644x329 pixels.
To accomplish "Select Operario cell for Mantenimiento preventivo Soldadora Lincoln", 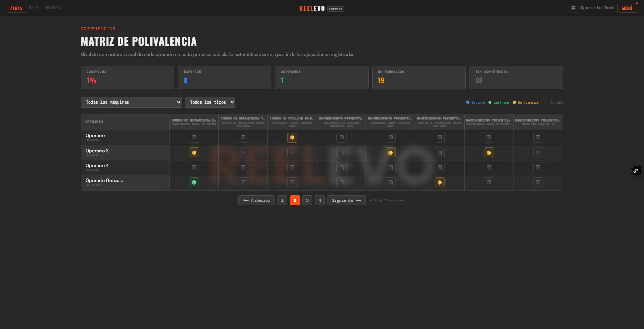I will tap(341, 138).
